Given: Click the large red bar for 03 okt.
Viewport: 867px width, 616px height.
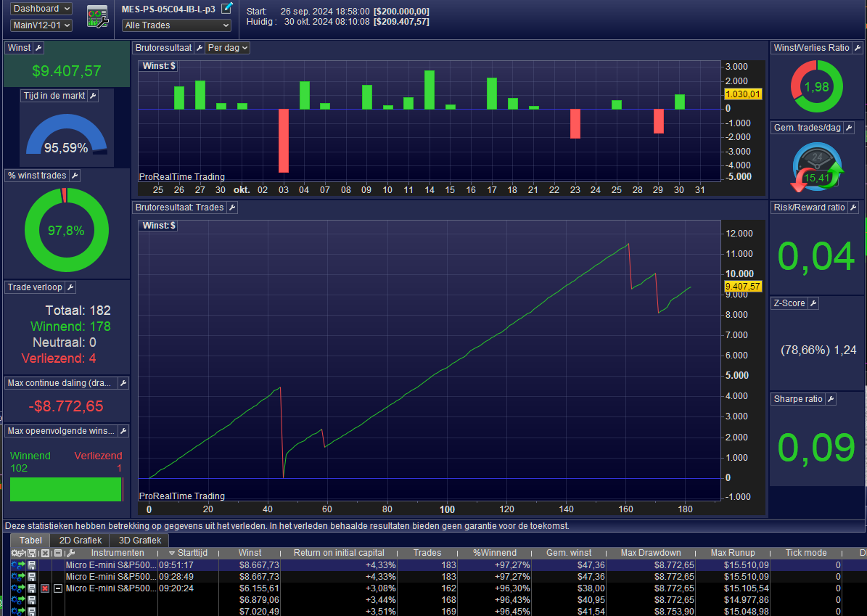Looking at the screenshot, I should coord(284,141).
